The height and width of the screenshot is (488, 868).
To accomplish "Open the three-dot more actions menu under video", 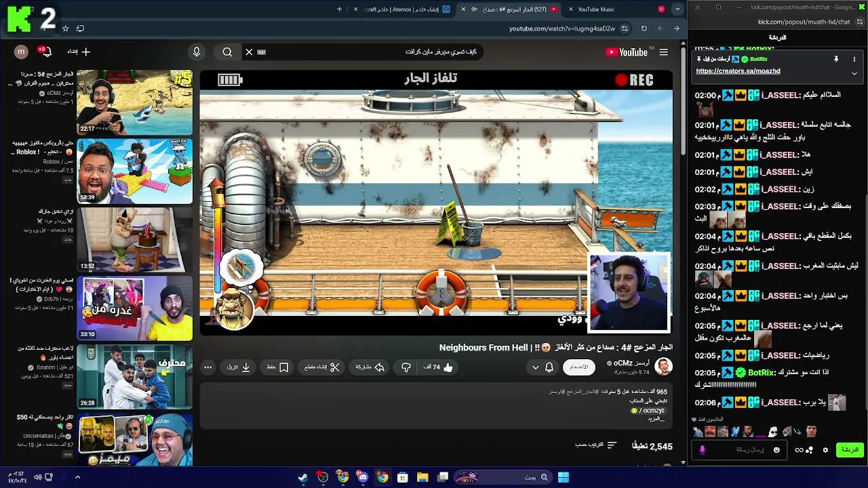I will (208, 367).
